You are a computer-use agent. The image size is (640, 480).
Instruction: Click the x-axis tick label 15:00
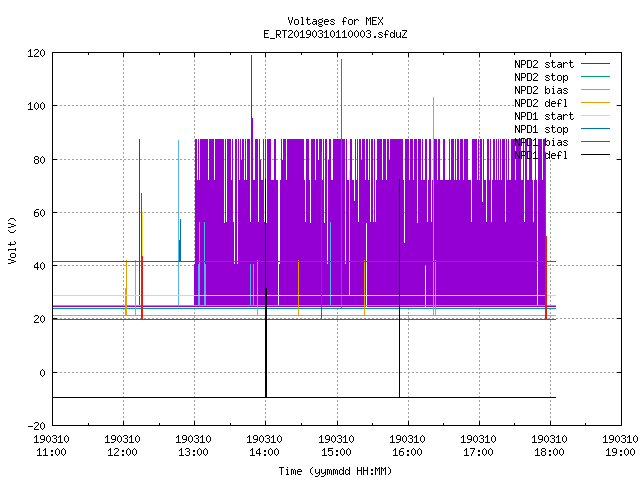click(x=336, y=452)
